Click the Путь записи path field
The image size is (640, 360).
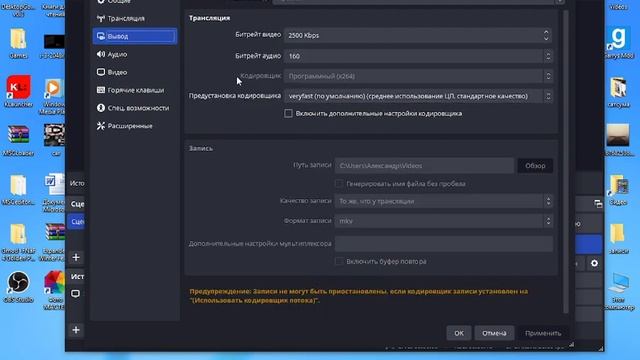coord(424,166)
